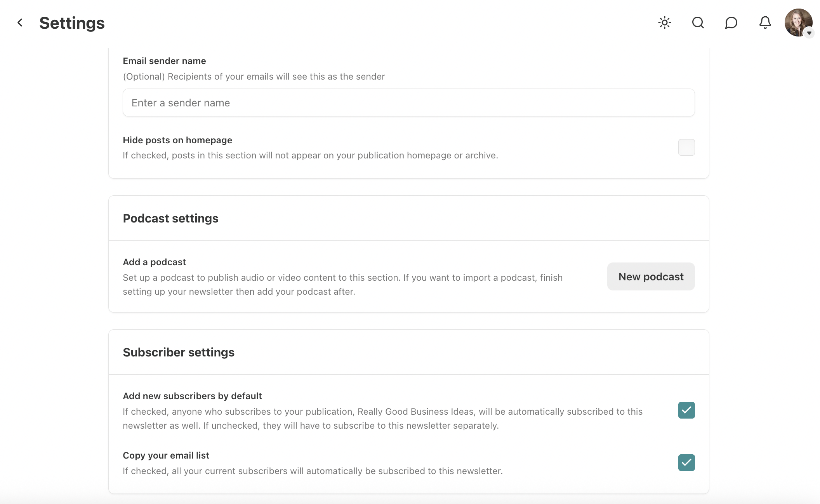
Task: Toggle the theme with the sun icon
Action: (x=665, y=23)
